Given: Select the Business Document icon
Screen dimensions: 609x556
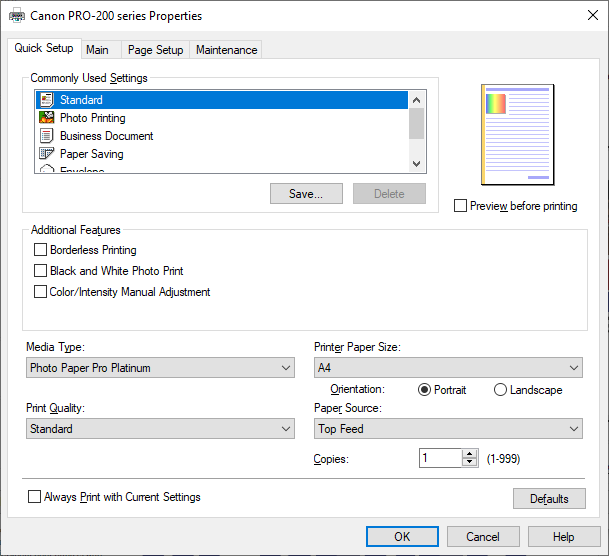Looking at the screenshot, I should pos(47,136).
